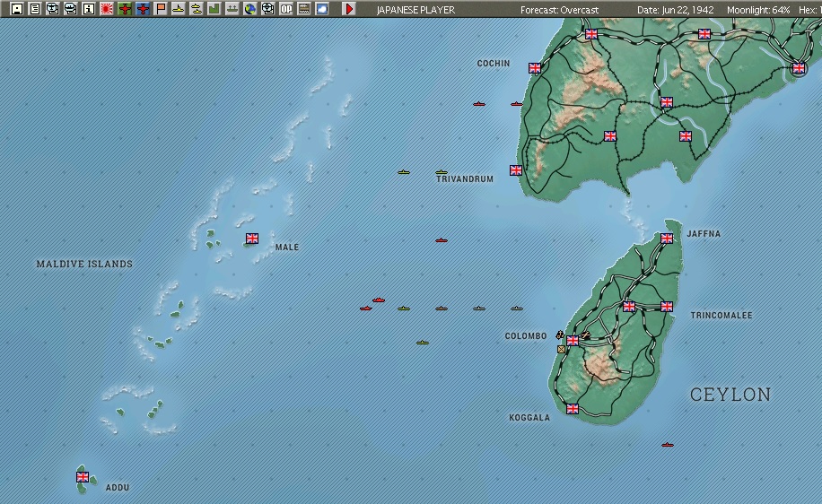
Task: Click the striped list toolbar icon
Action: (303, 9)
